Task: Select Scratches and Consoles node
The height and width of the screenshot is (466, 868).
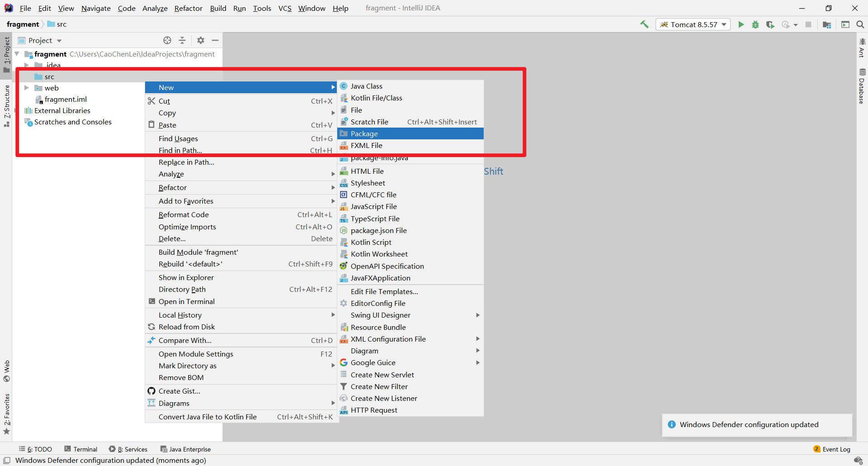Action: pos(68,122)
